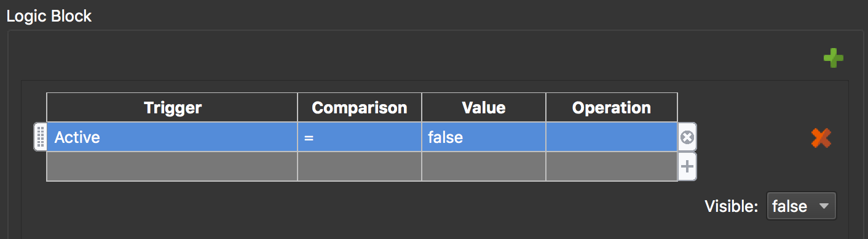This screenshot has width=868, height=239.
Task: Add a new logic block with green plus
Action: [833, 59]
